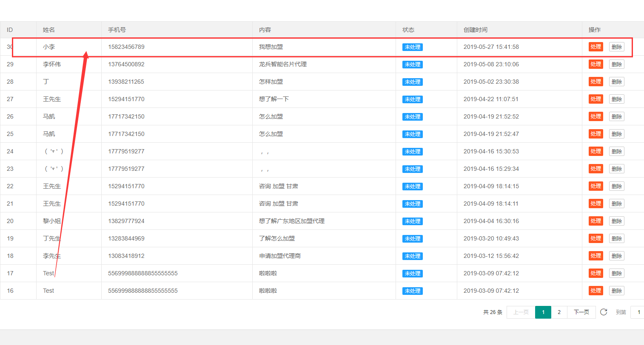Select page 1 in pagination
Screen dimensions: 644x345
[x=543, y=312]
